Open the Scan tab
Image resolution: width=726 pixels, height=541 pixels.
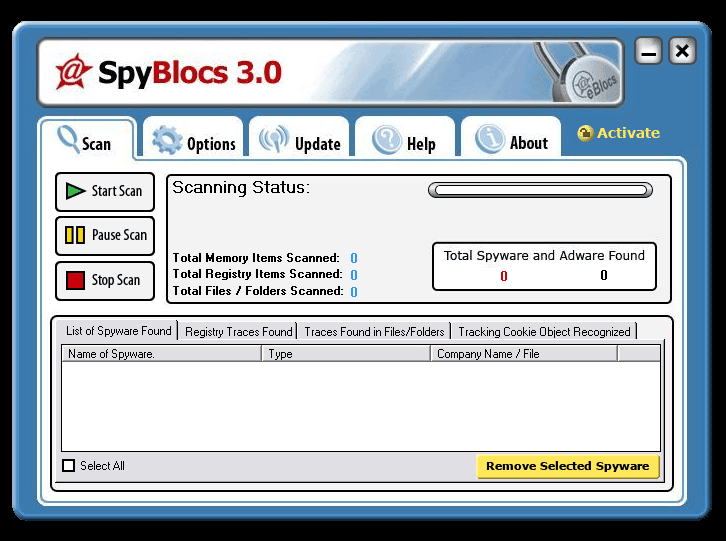click(x=88, y=140)
